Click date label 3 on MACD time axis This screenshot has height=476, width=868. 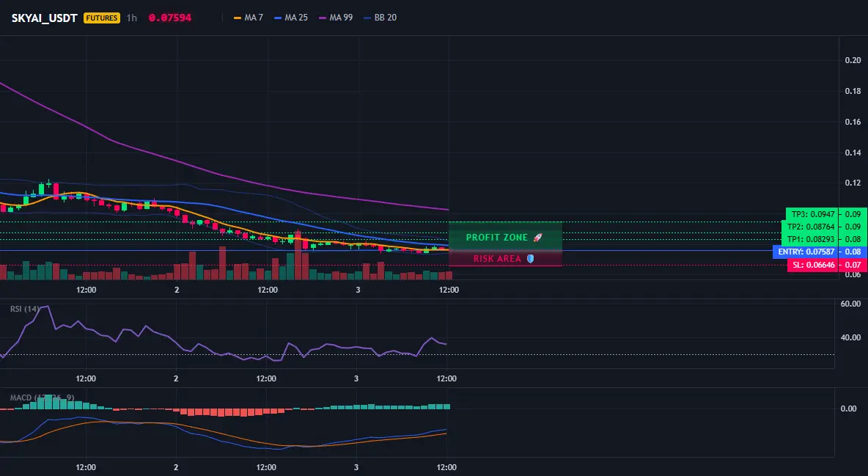pos(356,467)
